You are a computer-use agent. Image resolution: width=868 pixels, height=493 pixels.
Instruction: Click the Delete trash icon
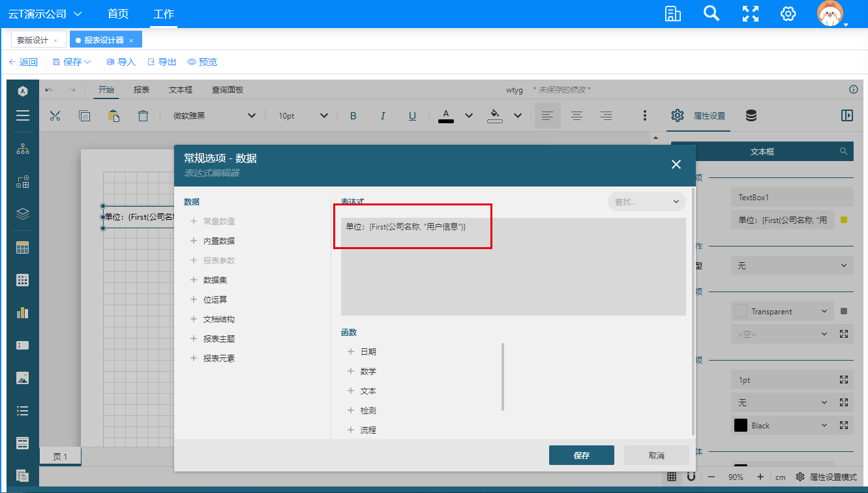[143, 115]
